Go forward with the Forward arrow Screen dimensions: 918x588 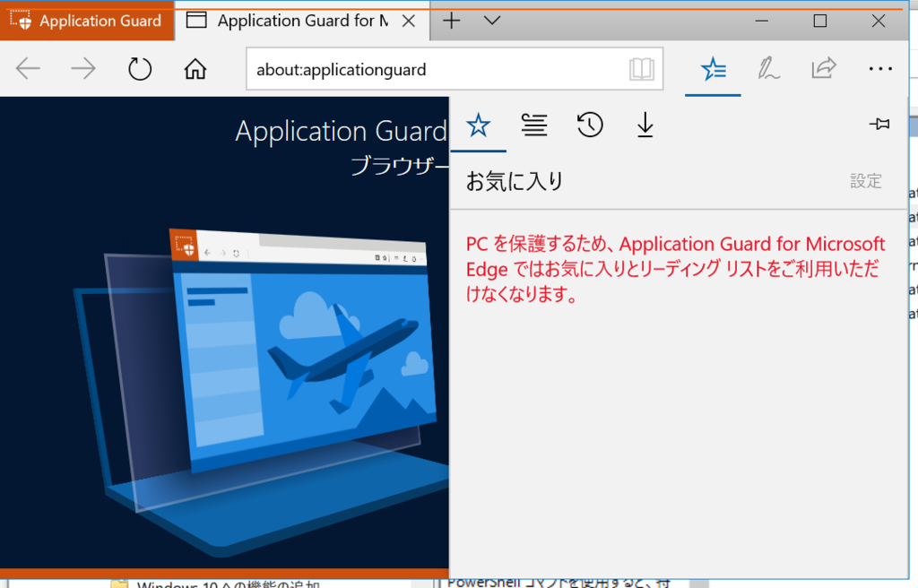83,69
